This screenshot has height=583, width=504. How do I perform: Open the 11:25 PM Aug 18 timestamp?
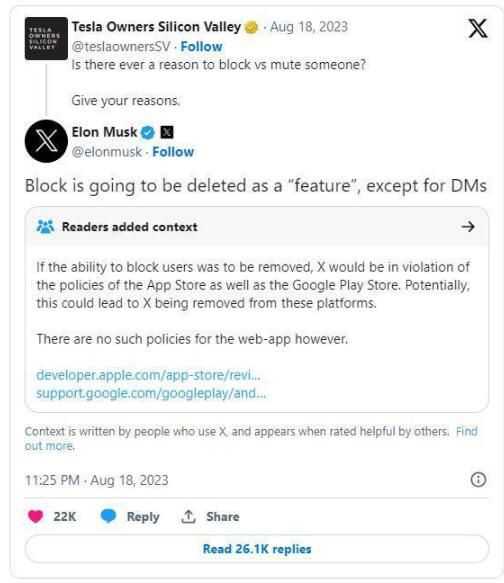pyautogui.click(x=97, y=480)
